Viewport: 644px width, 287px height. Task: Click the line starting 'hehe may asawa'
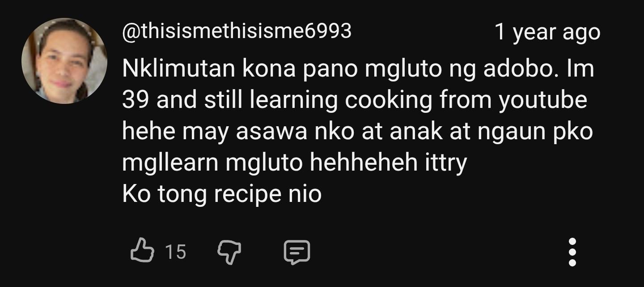(x=357, y=132)
